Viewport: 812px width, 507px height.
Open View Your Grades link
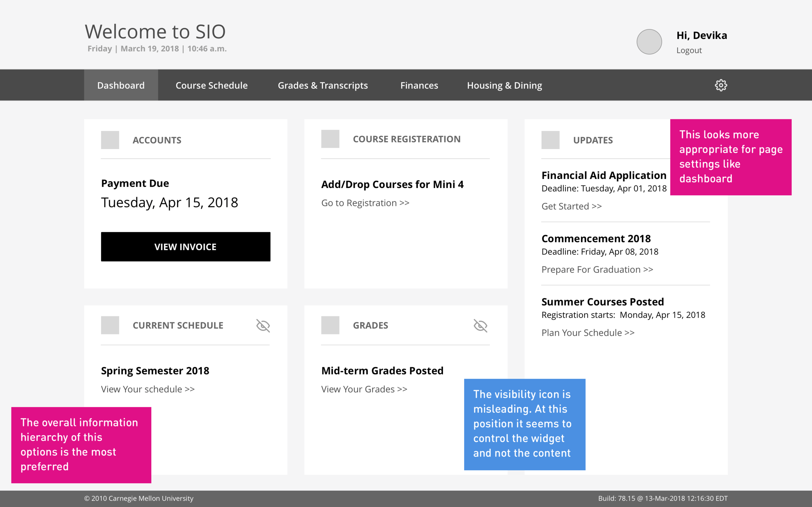point(364,389)
